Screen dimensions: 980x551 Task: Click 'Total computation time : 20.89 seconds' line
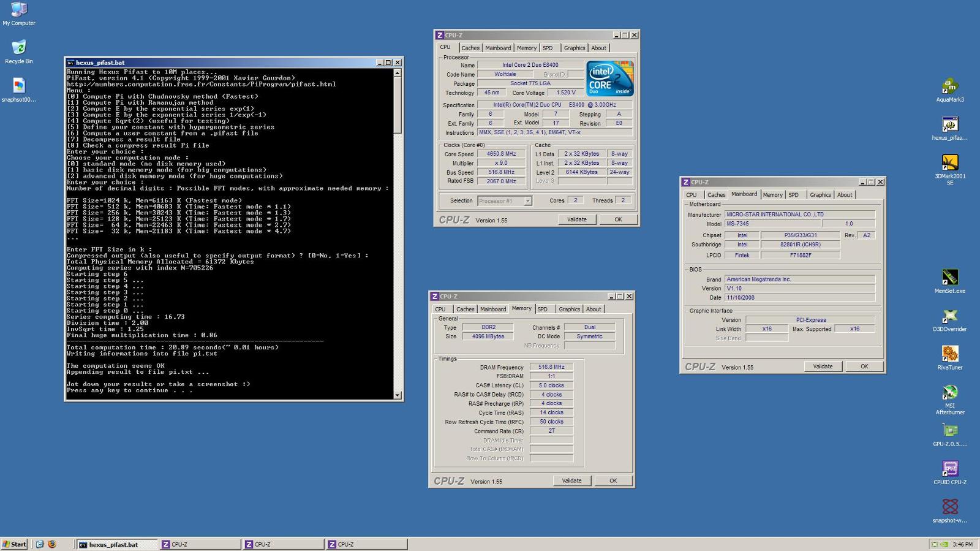(x=173, y=348)
